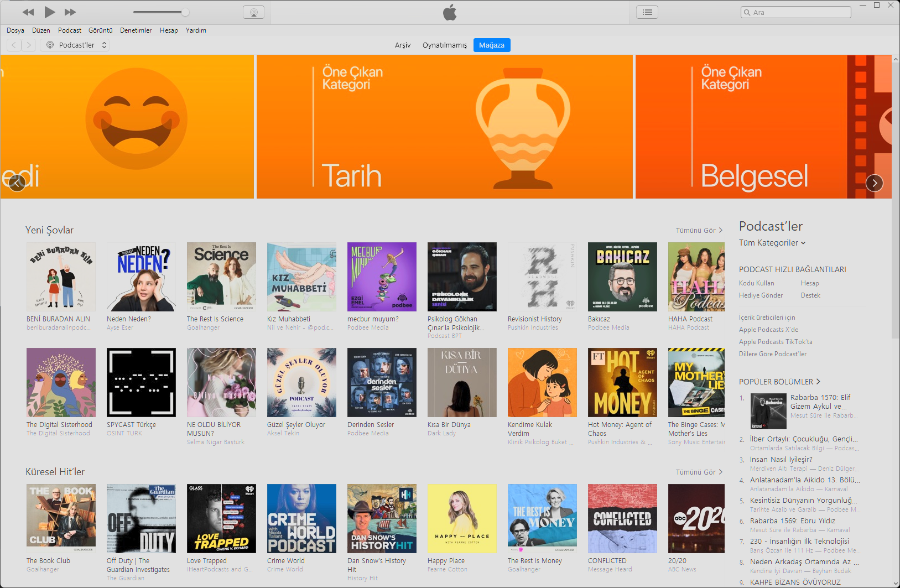Click in the Ara search field
This screenshot has width=900, height=588.
pyautogui.click(x=796, y=13)
